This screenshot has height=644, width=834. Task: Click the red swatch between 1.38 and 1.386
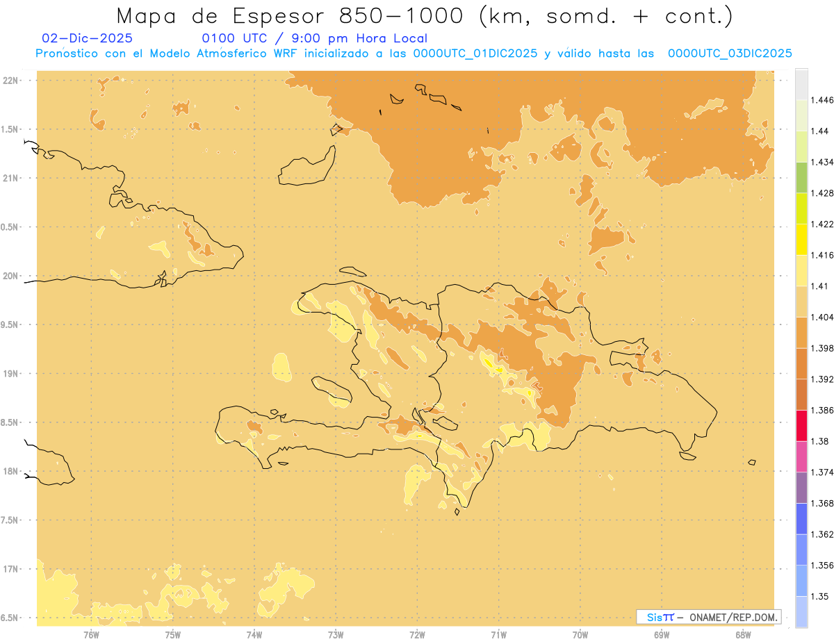[x=801, y=425]
